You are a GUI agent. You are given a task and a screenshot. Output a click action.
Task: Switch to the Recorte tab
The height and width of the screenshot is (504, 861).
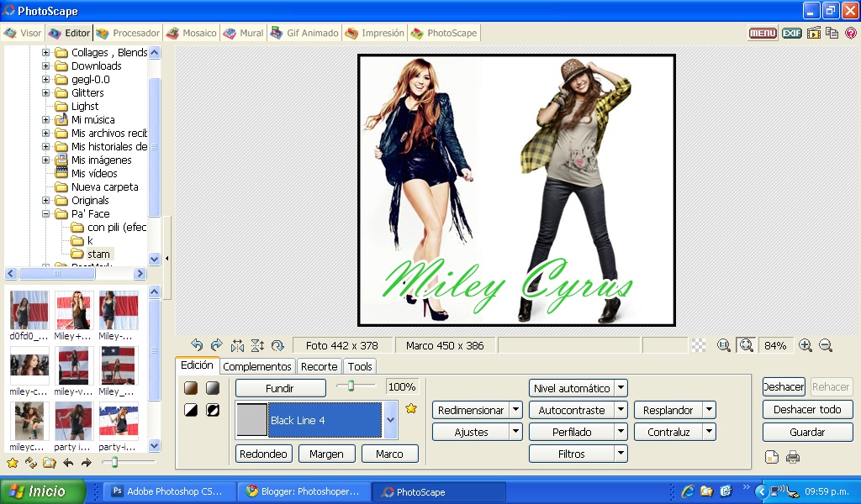click(x=319, y=366)
